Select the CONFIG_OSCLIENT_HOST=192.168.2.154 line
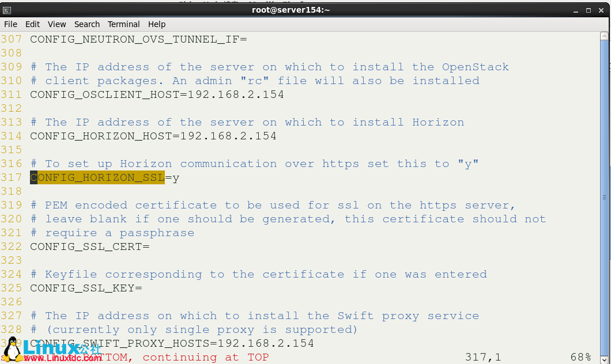This screenshot has width=611, height=364. tap(156, 94)
